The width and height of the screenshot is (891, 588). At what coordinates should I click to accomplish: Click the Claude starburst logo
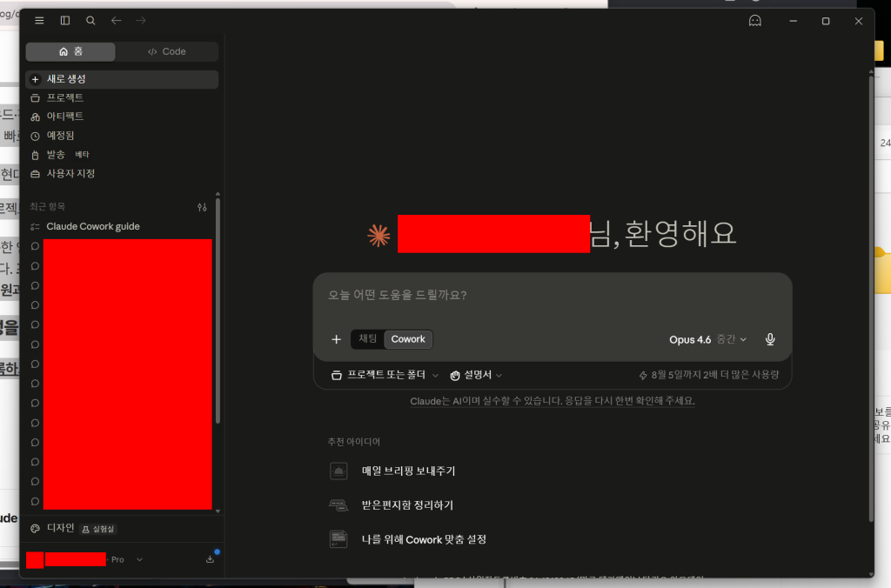379,235
